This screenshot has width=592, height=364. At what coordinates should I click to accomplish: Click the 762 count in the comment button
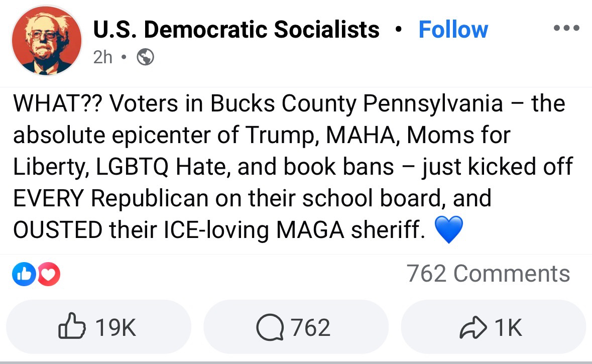point(311,328)
